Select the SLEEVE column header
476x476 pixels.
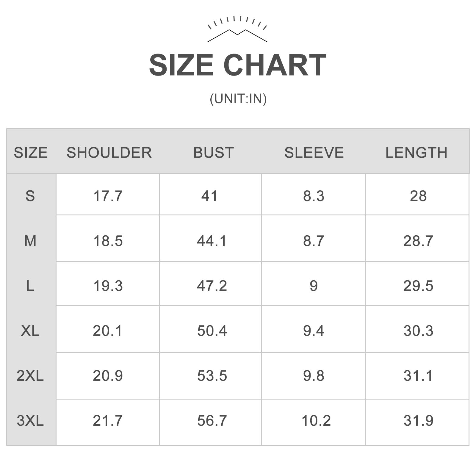click(314, 153)
